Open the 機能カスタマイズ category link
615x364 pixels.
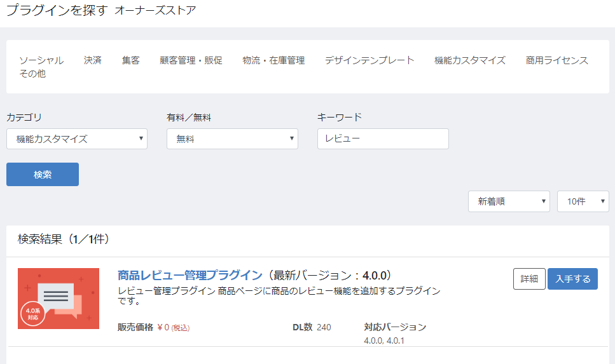(x=470, y=60)
